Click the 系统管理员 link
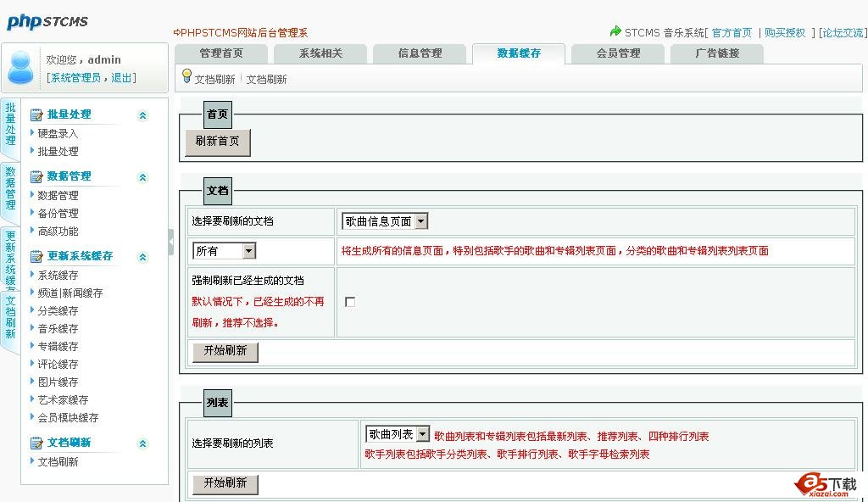Screen dimensions: 868x502 click(75, 77)
